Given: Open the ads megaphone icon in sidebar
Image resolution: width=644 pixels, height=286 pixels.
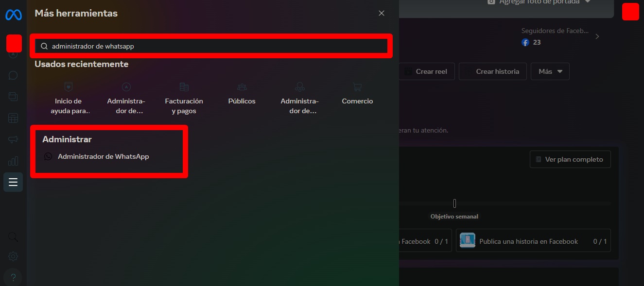Looking at the screenshot, I should 13,139.
